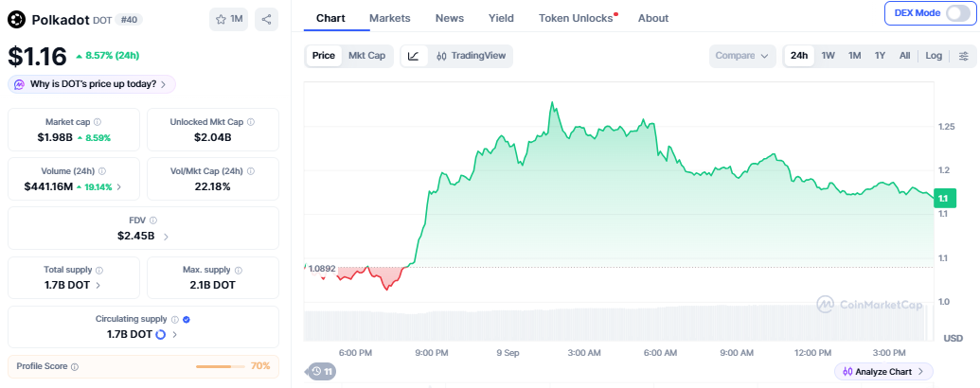Click the history clock badge showing 11
This screenshot has height=388, width=980.
(x=323, y=372)
